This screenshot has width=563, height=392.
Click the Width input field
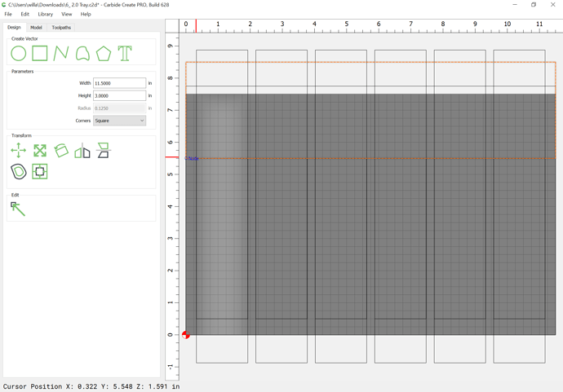click(120, 83)
